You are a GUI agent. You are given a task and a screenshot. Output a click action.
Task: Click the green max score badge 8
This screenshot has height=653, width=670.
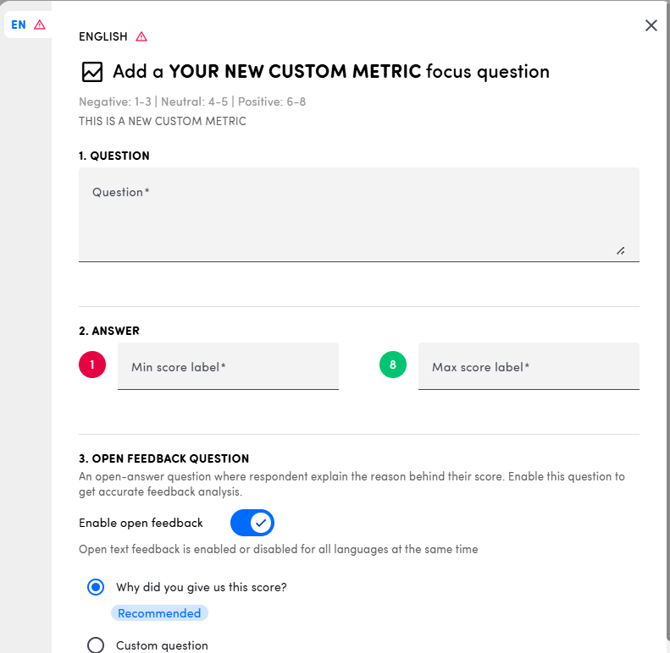click(393, 365)
